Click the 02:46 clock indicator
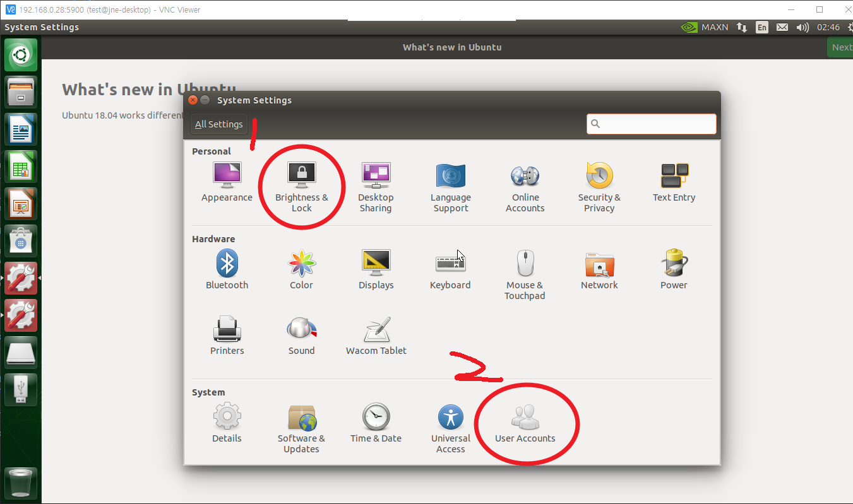Viewport: 853px width, 504px height. [828, 27]
